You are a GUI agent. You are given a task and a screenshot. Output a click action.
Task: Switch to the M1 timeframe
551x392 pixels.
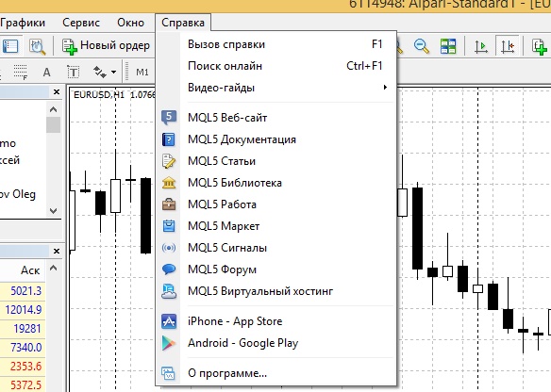click(142, 73)
